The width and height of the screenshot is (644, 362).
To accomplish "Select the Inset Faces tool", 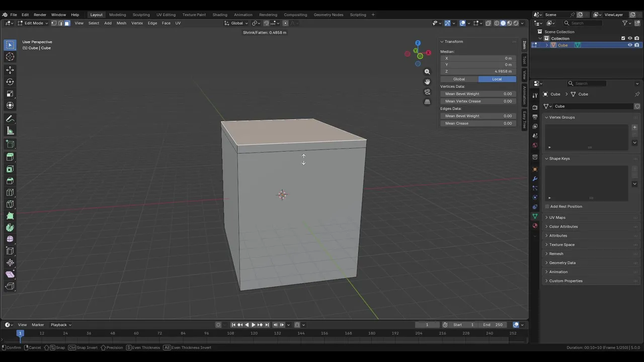I will [10, 169].
